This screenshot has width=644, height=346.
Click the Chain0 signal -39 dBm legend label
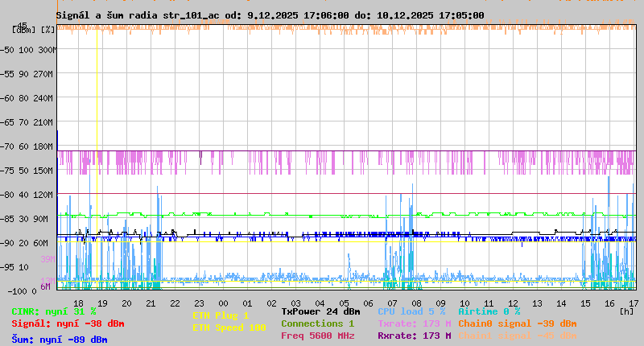click(x=517, y=323)
